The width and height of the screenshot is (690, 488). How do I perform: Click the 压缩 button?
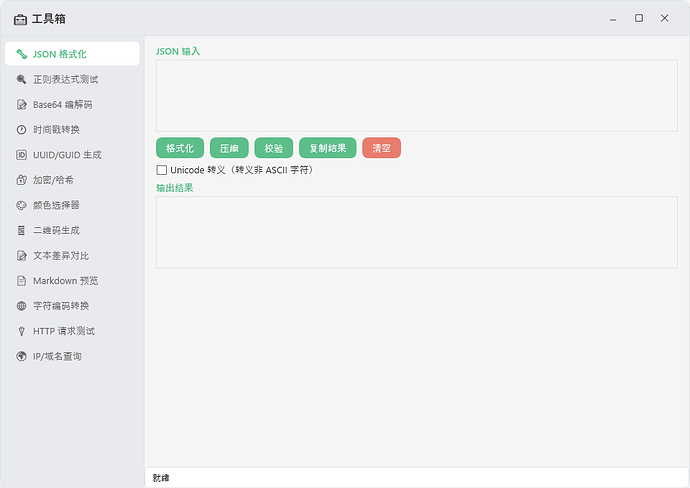coord(229,148)
